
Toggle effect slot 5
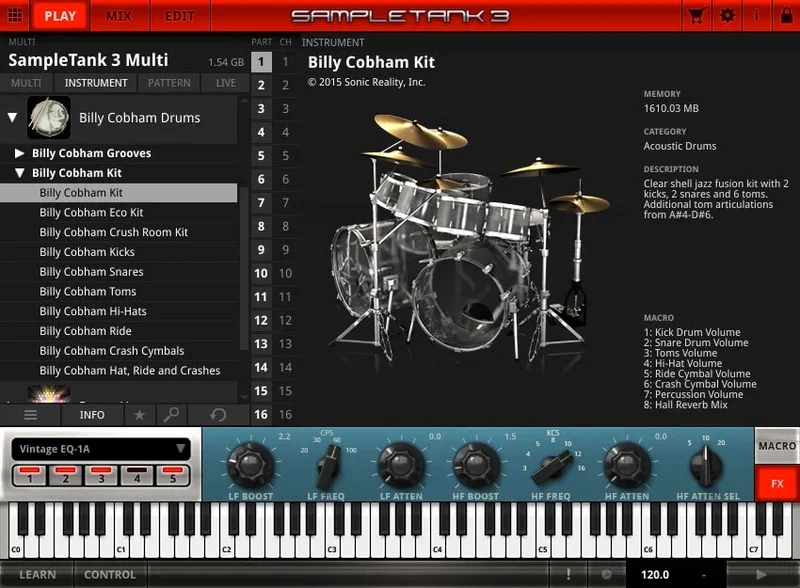(172, 475)
